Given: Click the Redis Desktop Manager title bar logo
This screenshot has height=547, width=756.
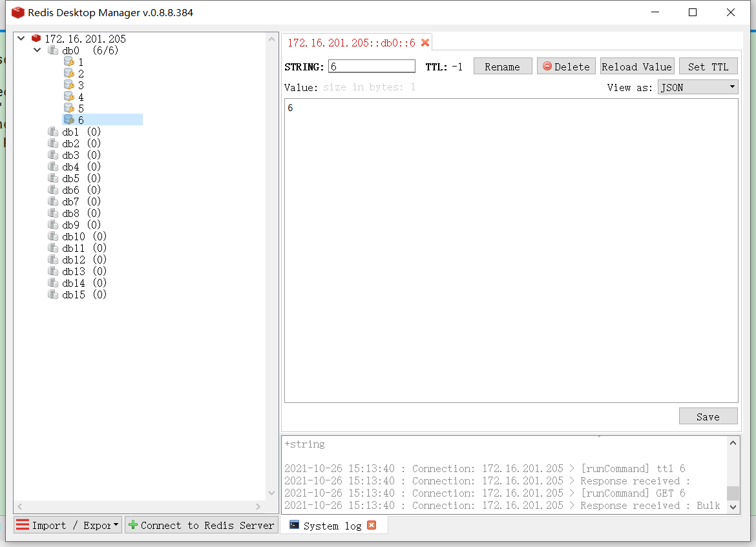Looking at the screenshot, I should coord(18,12).
